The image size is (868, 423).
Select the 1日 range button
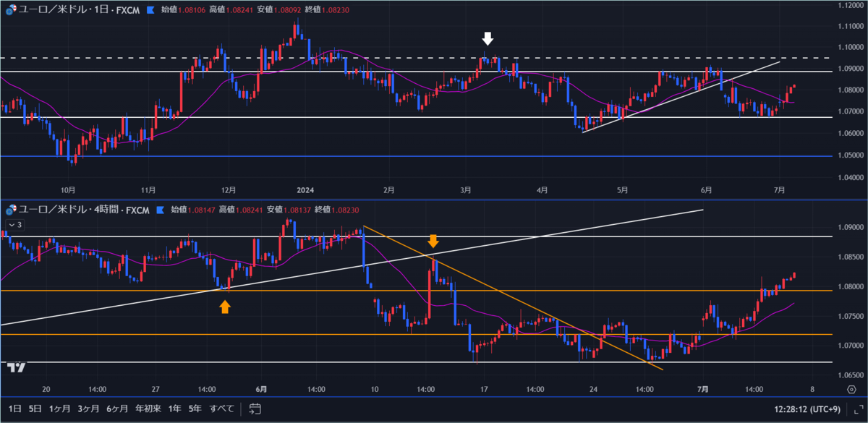click(x=14, y=409)
